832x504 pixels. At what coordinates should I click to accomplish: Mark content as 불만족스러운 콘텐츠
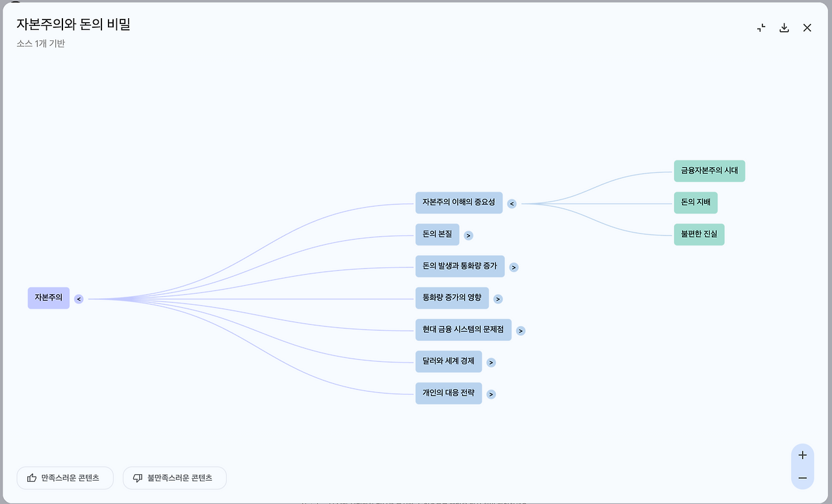[x=175, y=478]
